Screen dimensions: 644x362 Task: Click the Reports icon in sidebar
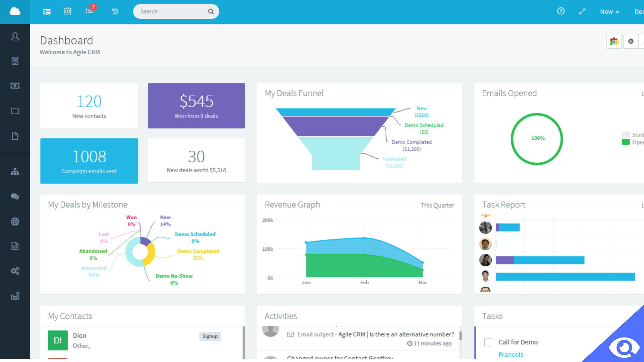pyautogui.click(x=15, y=296)
